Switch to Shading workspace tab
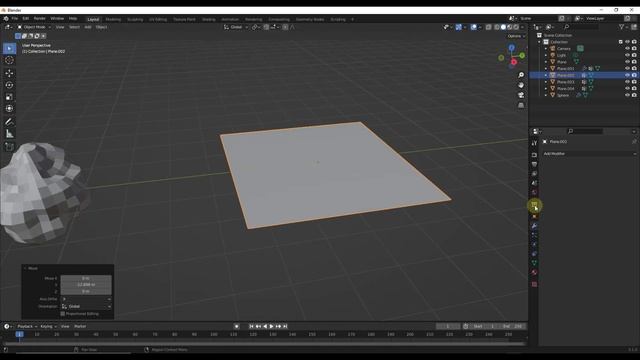640x360 pixels. point(208,19)
